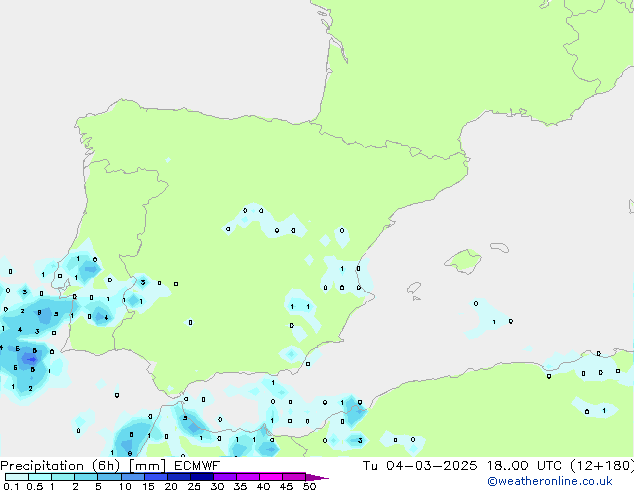This screenshot has width=634, height=490.
Task: Click legend color segment between 40 and 45
Action: click(274, 477)
